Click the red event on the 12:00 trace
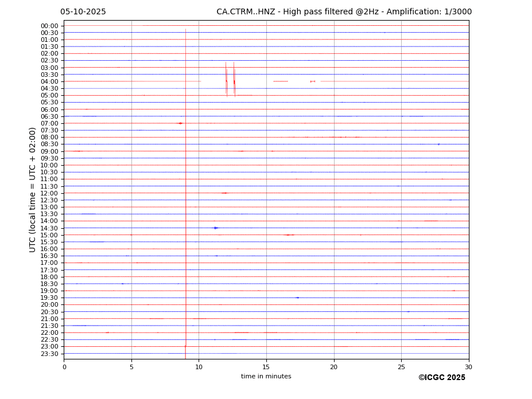The width and height of the screenshot is (532, 399). (224, 193)
